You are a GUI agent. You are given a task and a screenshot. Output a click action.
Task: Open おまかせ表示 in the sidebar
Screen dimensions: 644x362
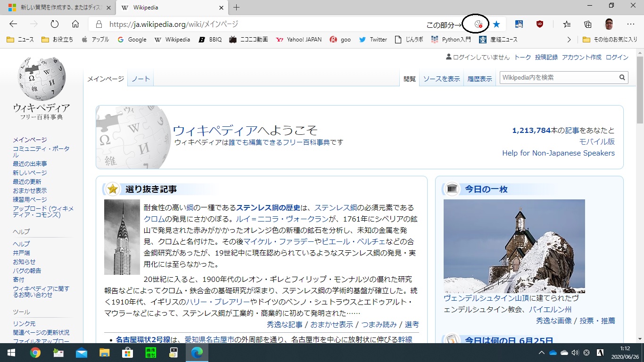pyautogui.click(x=30, y=190)
